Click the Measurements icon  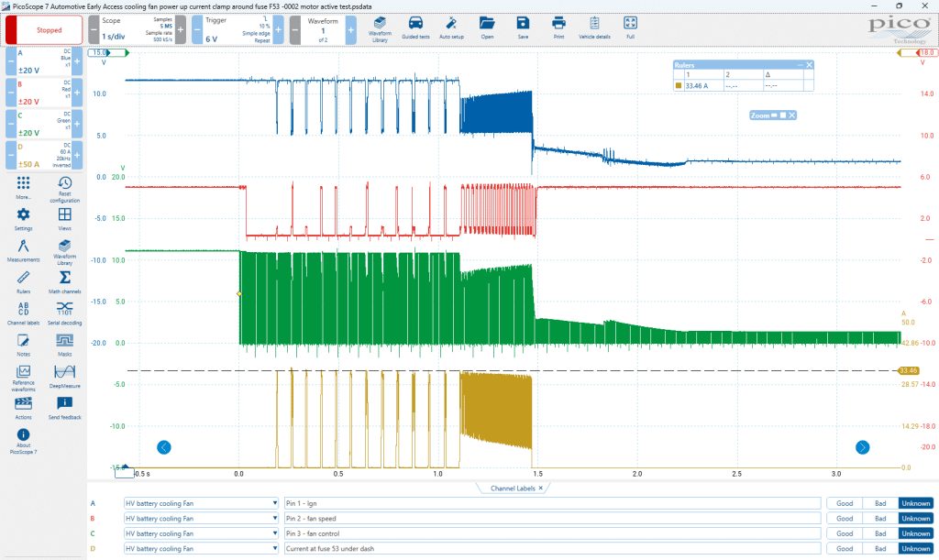pos(23,251)
